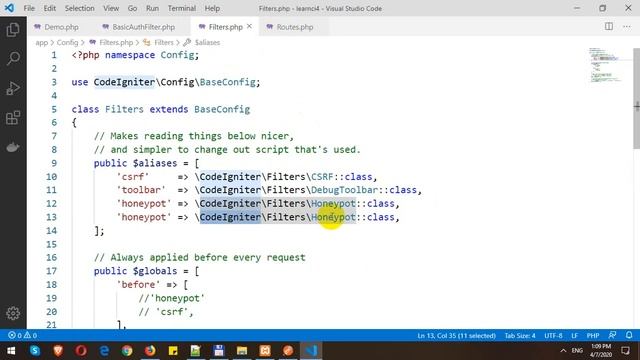
Task: Open the Windows Start menu
Action: (x=11, y=351)
